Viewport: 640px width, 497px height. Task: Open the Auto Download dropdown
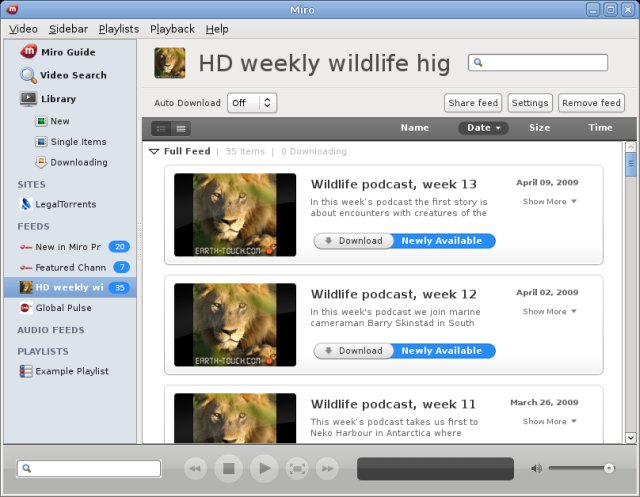pyautogui.click(x=252, y=103)
